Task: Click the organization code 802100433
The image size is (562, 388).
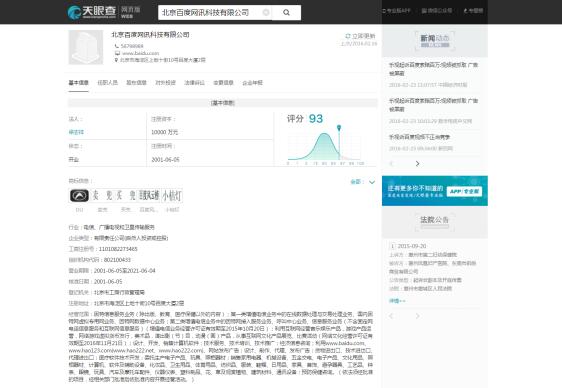Action: pyautogui.click(x=117, y=260)
